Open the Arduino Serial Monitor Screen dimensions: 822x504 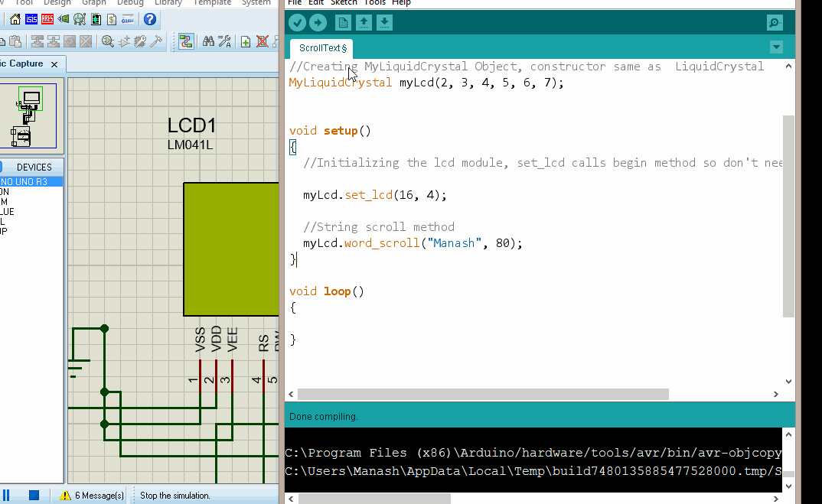775,23
